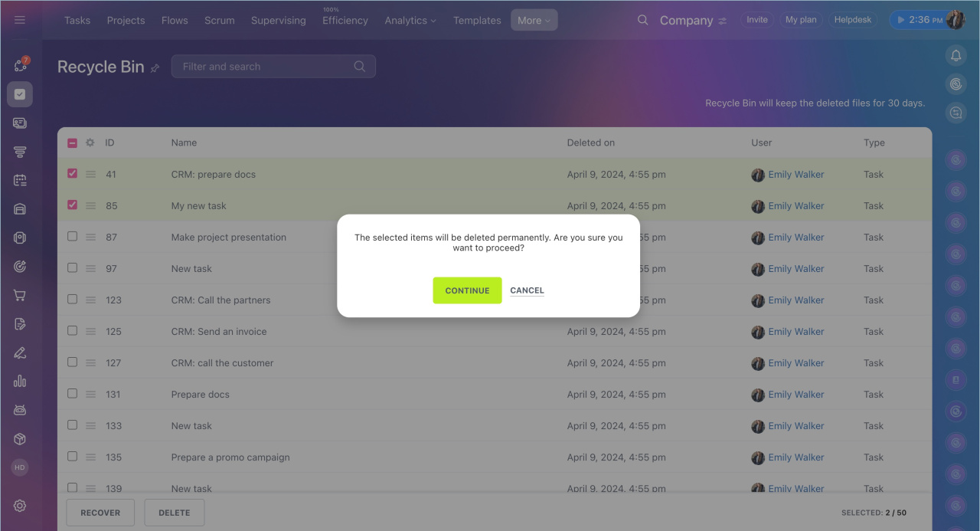
Task: Switch to the Projects tab
Action: pyautogui.click(x=126, y=21)
